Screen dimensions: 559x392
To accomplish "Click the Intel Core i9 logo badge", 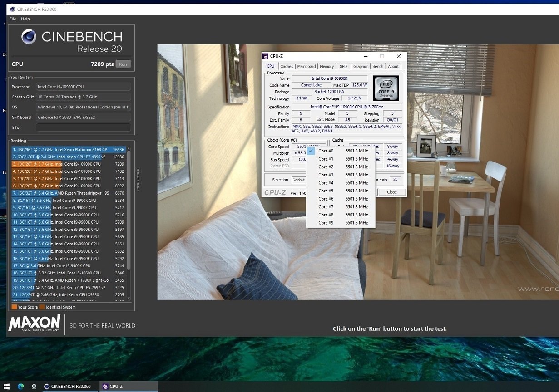I will click(386, 88).
